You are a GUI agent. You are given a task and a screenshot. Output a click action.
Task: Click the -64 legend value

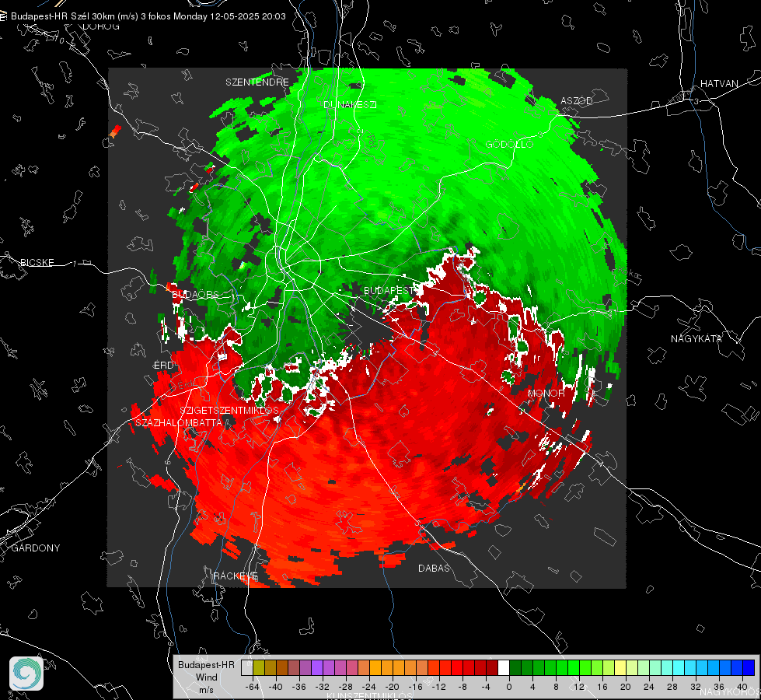pyautogui.click(x=253, y=687)
